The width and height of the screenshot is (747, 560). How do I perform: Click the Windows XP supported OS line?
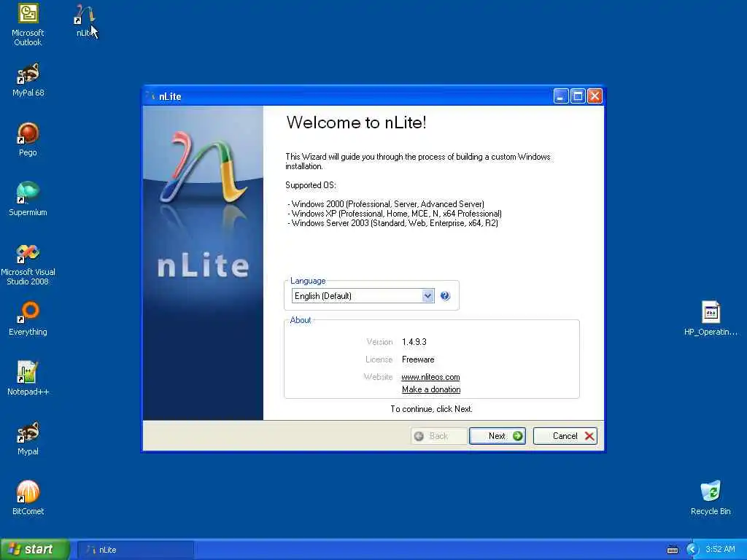(395, 214)
